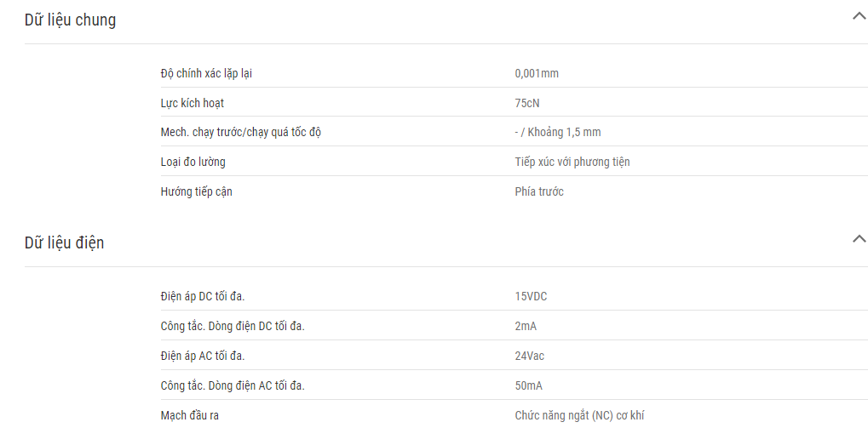Screen dimensions: 868x445
Task: Click the 2mA current value
Action: click(x=526, y=326)
